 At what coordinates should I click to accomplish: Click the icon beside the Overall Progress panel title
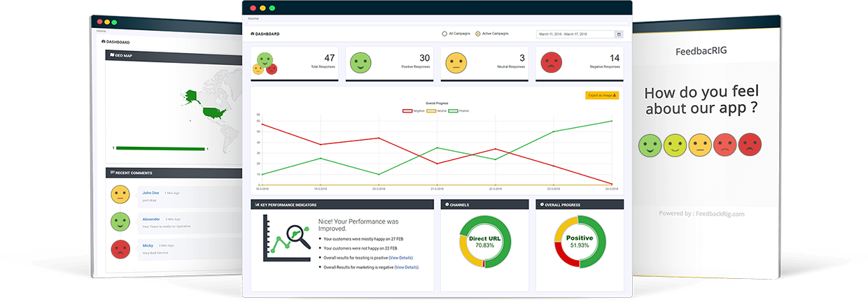pos(542,205)
